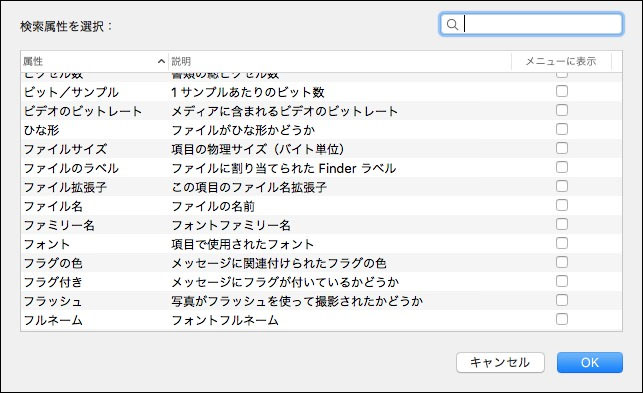Screen dimensions: 643x393
Task: Sort by the 属性 column header
Action: coord(94,61)
